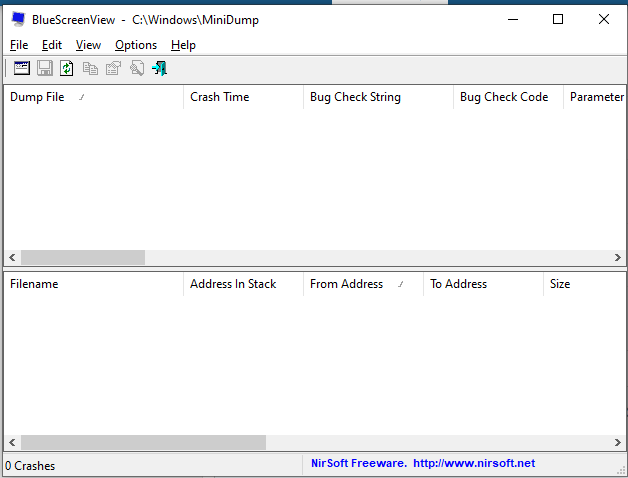Click upper pane scrollbar left arrow
Viewport: 628px width, 478px height.
pyautogui.click(x=12, y=258)
